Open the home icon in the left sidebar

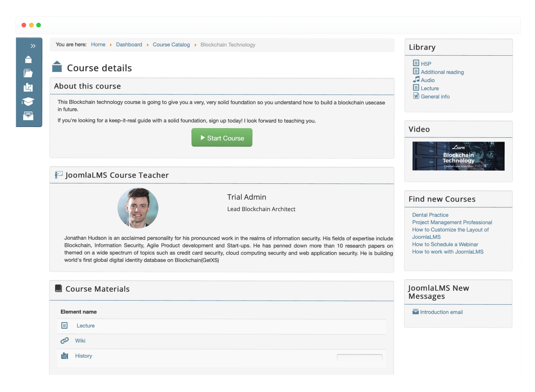click(x=28, y=59)
